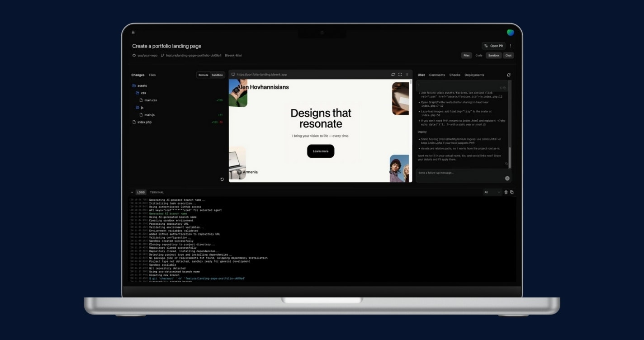Screen dimensions: 644x340
Task: Open index.php file
Action: [x=142, y=122]
